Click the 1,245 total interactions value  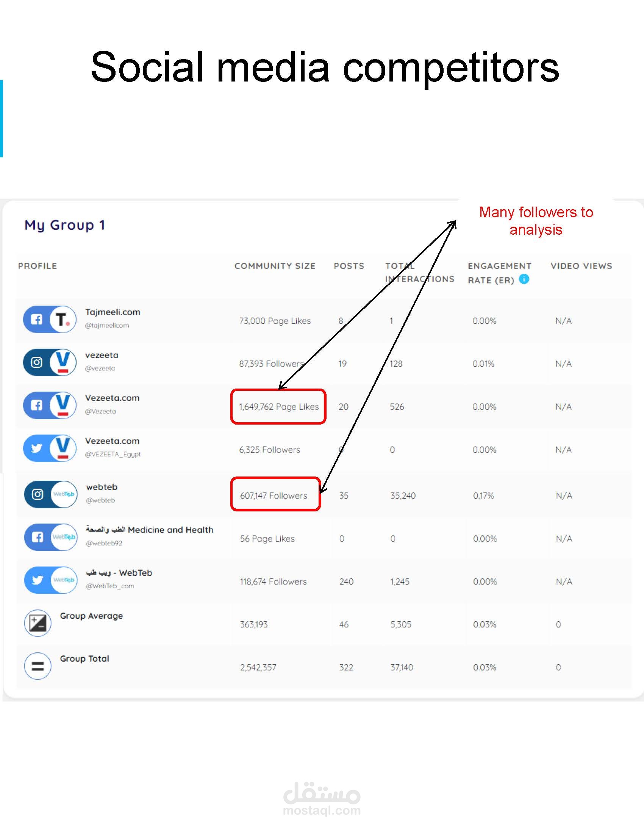coord(400,582)
